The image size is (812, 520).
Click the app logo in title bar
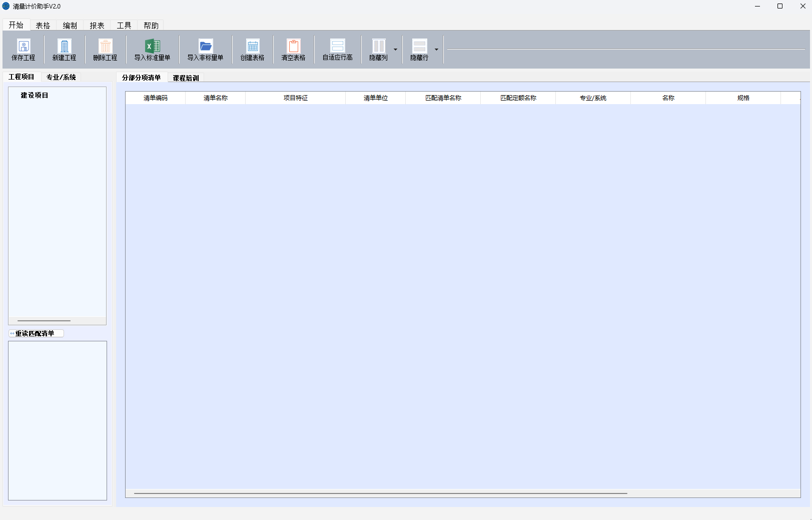coord(6,6)
